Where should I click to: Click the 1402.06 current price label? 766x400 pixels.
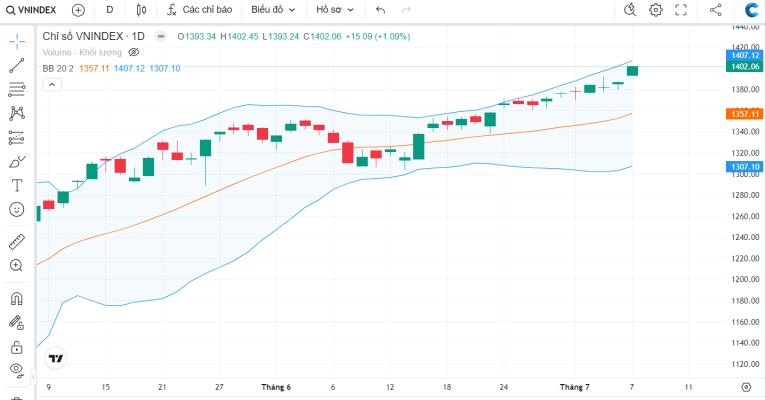pos(745,66)
